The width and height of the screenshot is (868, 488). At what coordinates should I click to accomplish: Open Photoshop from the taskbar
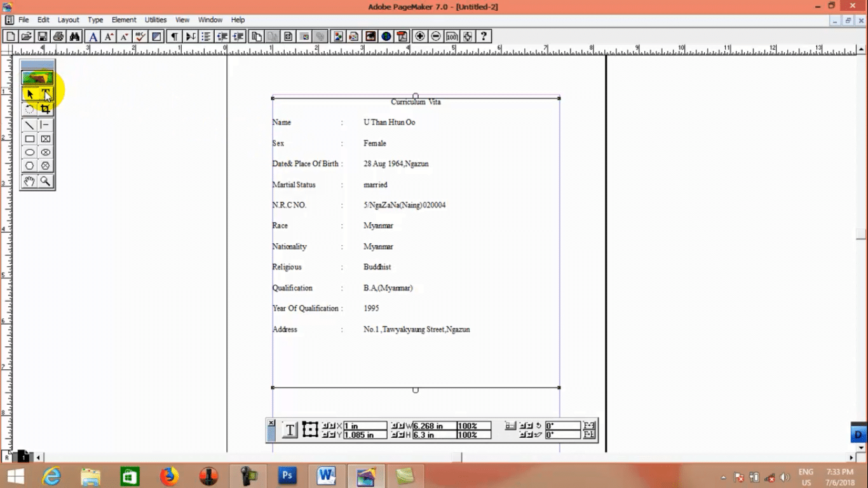coord(287,476)
